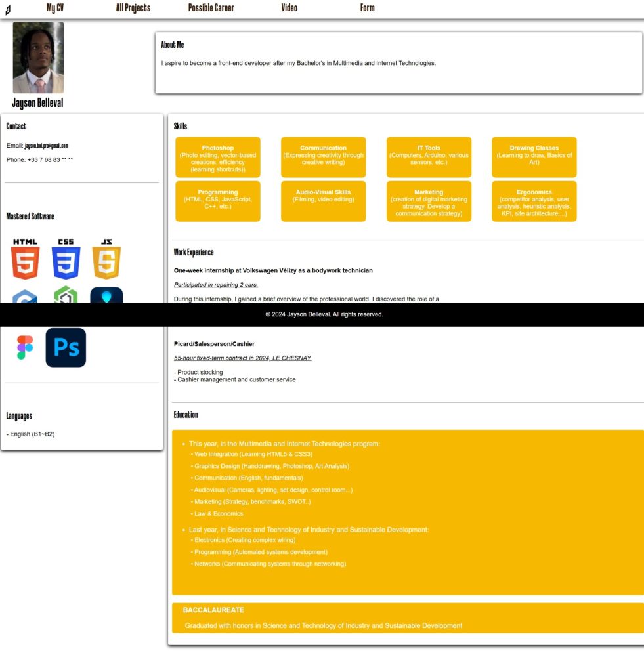
Task: Click the dark blue software icon with cyan drop
Action: click(x=106, y=295)
